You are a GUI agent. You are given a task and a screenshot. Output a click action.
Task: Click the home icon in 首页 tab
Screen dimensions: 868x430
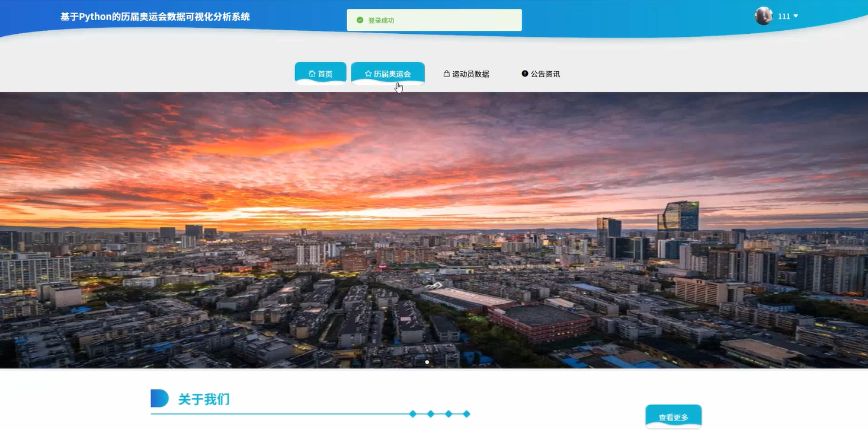[x=312, y=74]
